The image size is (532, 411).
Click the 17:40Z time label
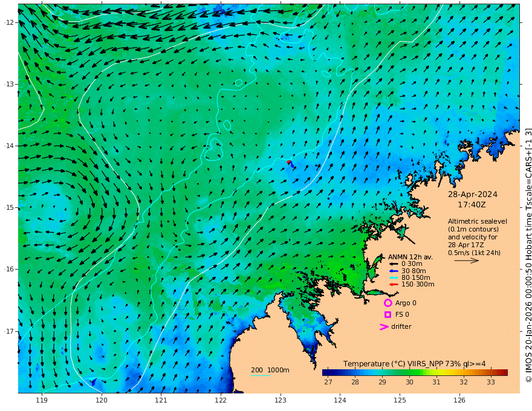click(472, 205)
